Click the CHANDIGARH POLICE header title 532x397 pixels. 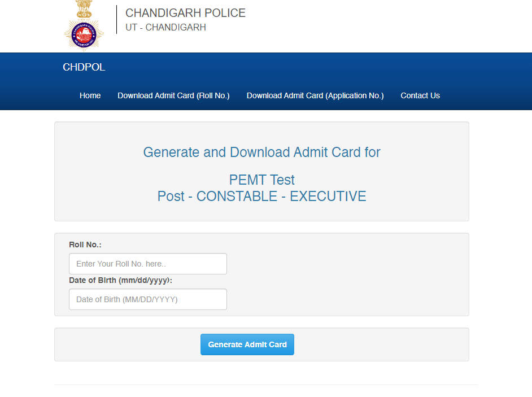click(185, 13)
